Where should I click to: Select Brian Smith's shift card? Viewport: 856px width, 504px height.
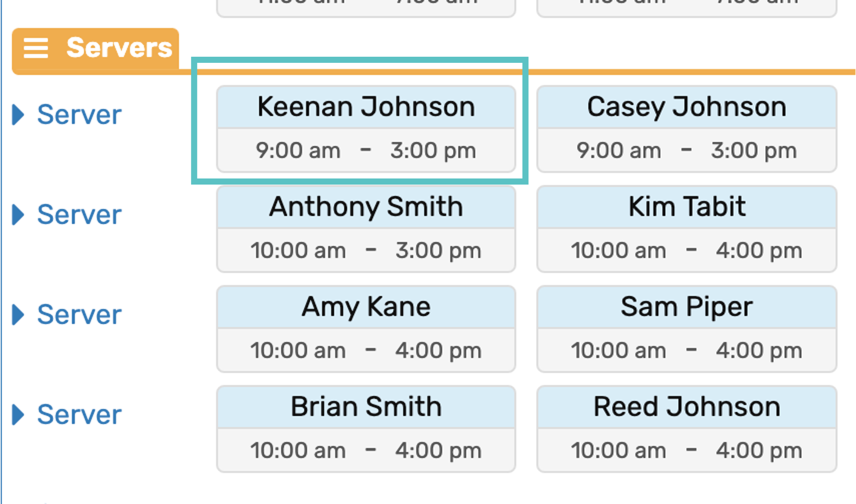(366, 429)
